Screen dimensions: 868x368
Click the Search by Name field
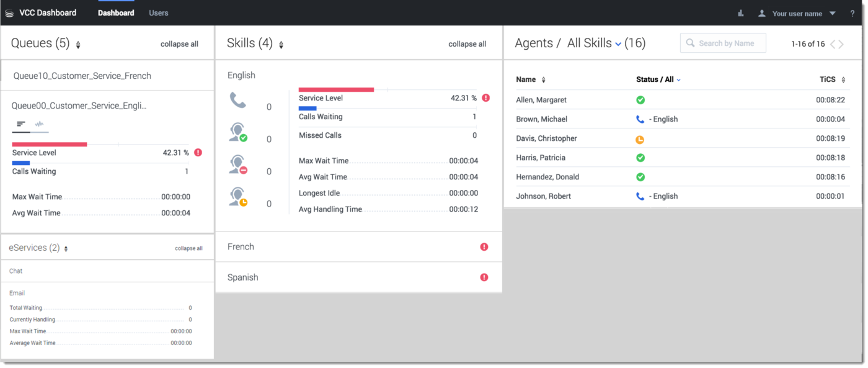pyautogui.click(x=723, y=43)
